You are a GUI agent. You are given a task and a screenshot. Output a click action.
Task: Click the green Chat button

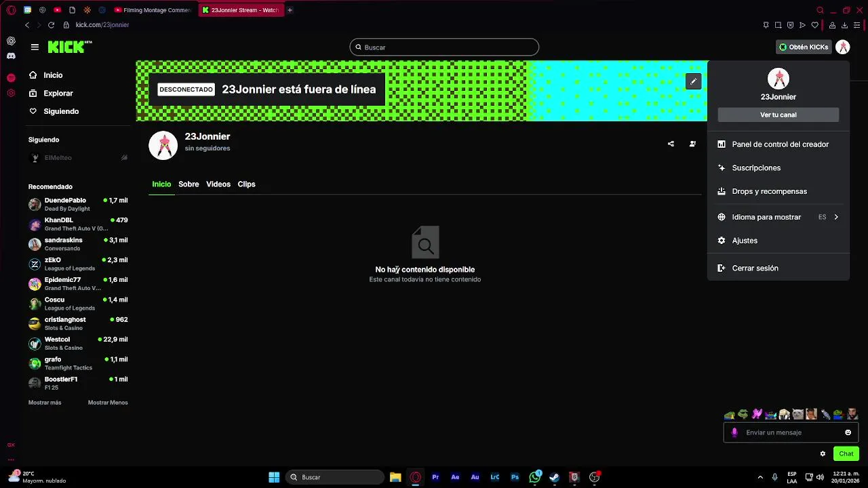[x=846, y=454]
